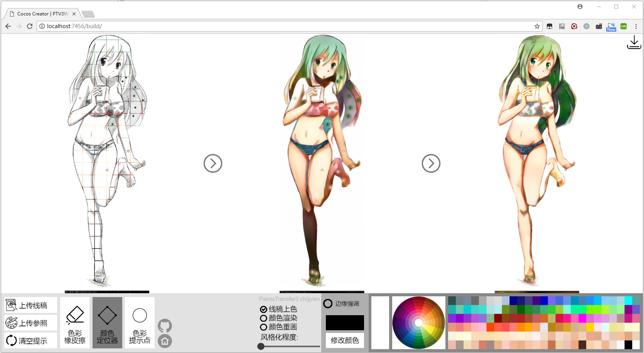Select the color hint point tool 色彩提示点
This screenshot has width=644, height=353.
tap(140, 323)
